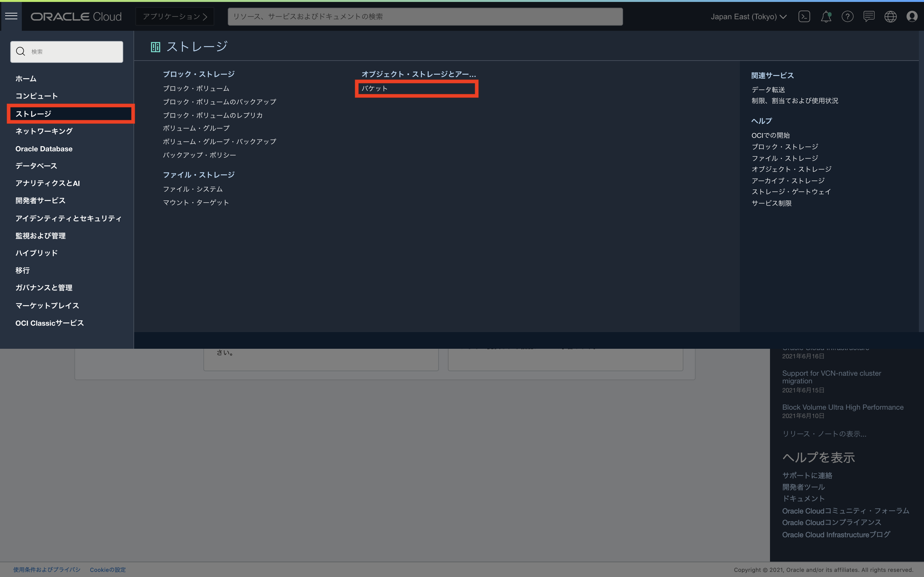924x577 pixels.
Task: Click the help question mark icon
Action: [847, 16]
